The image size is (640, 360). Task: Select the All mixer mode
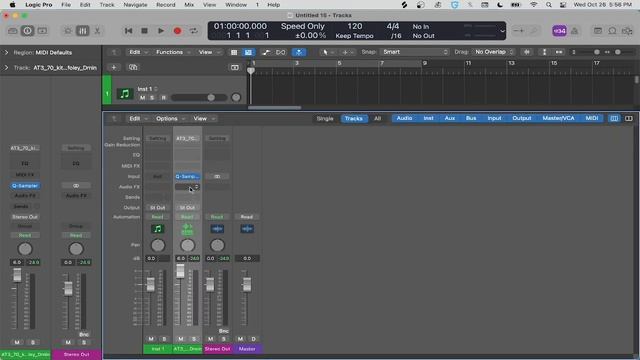(x=377, y=119)
